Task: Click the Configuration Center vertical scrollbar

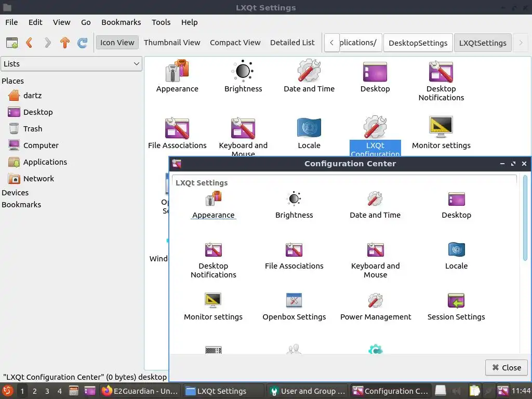Action: click(525, 218)
